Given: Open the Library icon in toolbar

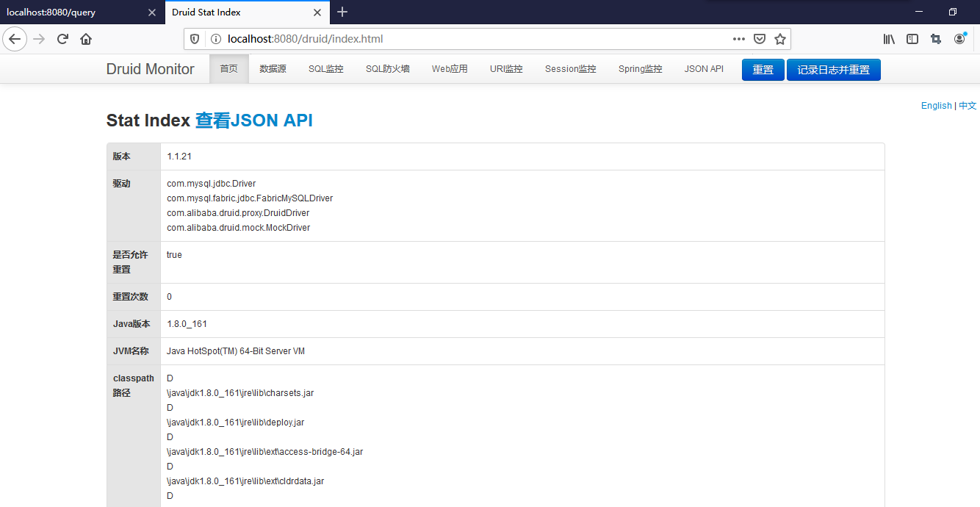Looking at the screenshot, I should tap(889, 39).
